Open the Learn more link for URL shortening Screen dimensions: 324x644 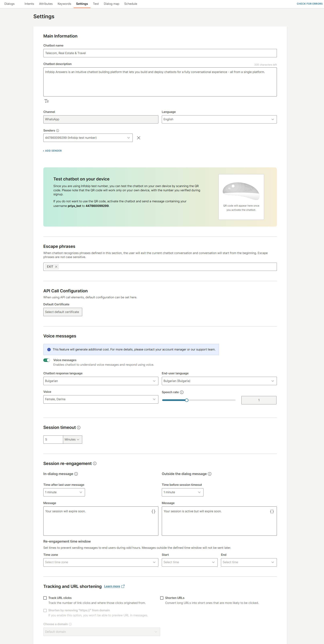coord(112,586)
